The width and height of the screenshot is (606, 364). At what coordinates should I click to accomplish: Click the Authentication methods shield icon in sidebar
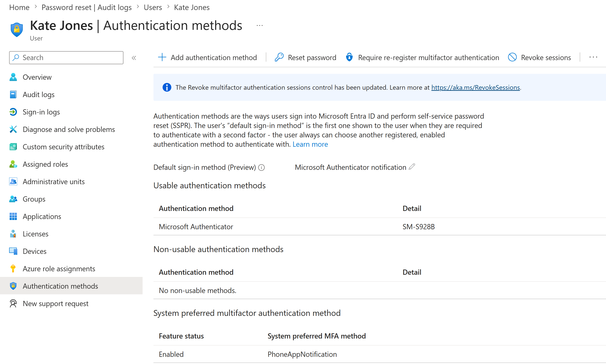pos(13,286)
